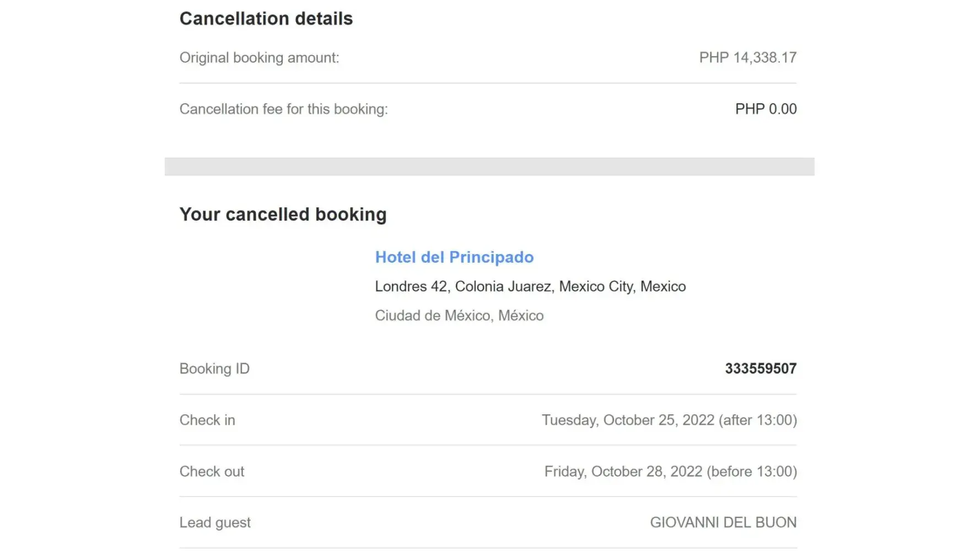Click the Ciudad de México, México text
The width and height of the screenshot is (980, 551).
coord(459,316)
